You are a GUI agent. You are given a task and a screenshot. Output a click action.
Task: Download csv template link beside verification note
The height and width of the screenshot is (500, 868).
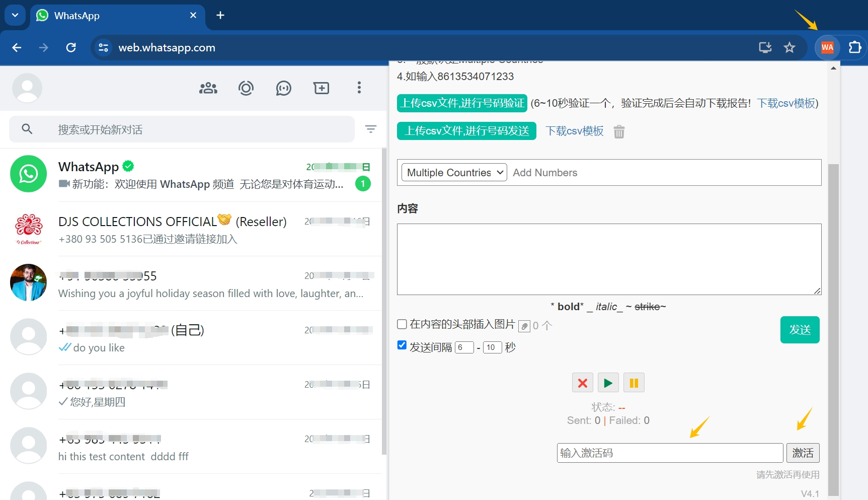(x=786, y=103)
